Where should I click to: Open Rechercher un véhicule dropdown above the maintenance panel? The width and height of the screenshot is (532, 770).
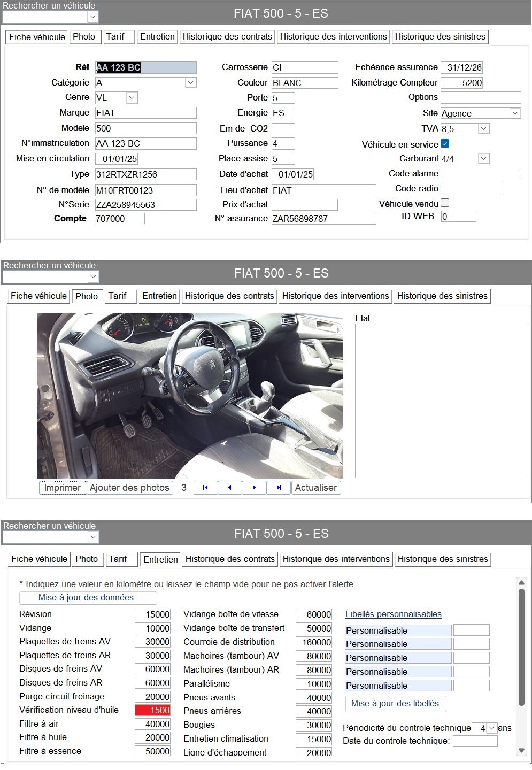[93, 537]
